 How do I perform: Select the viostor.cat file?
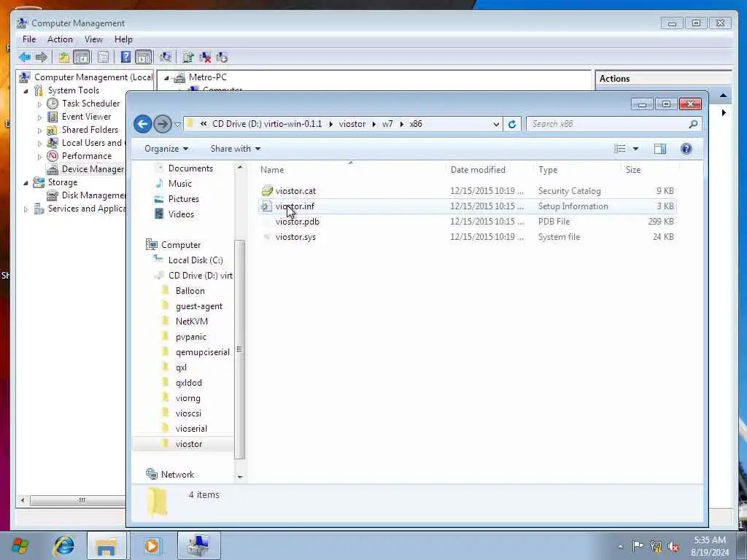tap(295, 191)
